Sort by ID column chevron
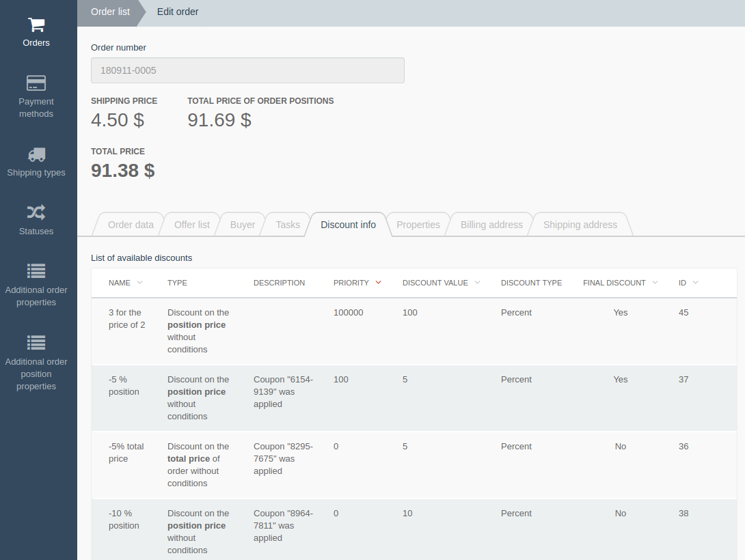 pyautogui.click(x=696, y=282)
